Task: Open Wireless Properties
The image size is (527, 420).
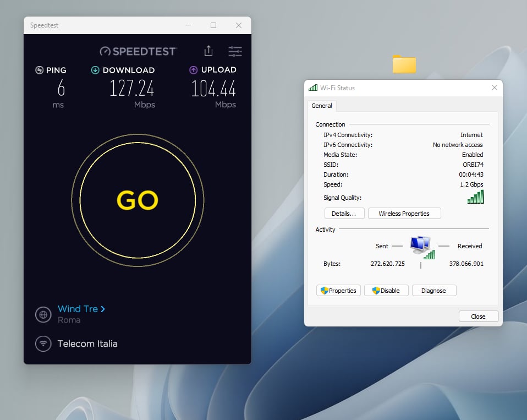Action: tap(404, 214)
